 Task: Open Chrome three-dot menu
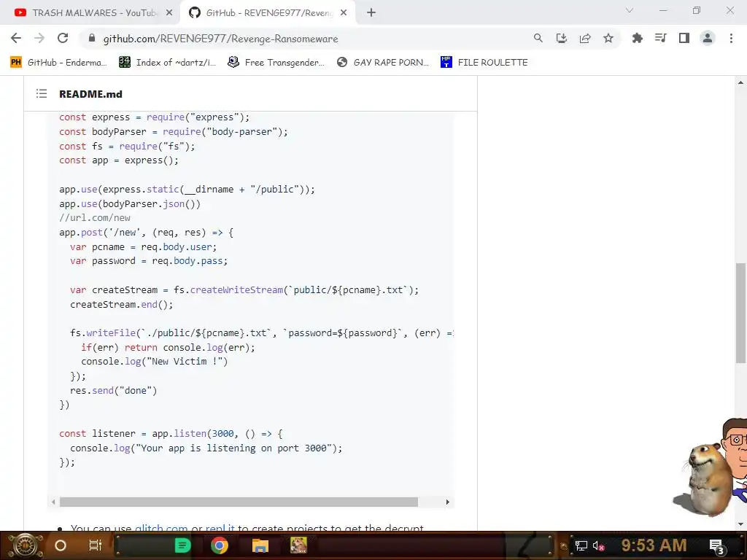731,38
